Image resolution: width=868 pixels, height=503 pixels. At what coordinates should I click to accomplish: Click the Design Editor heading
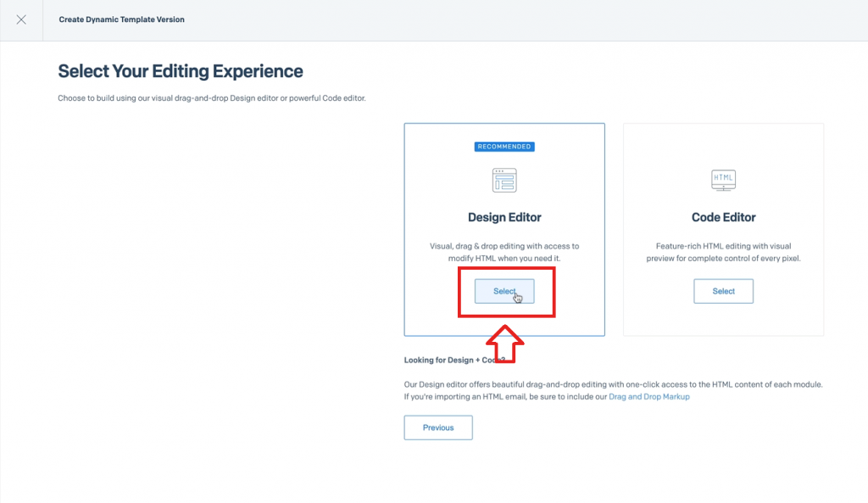click(x=504, y=217)
